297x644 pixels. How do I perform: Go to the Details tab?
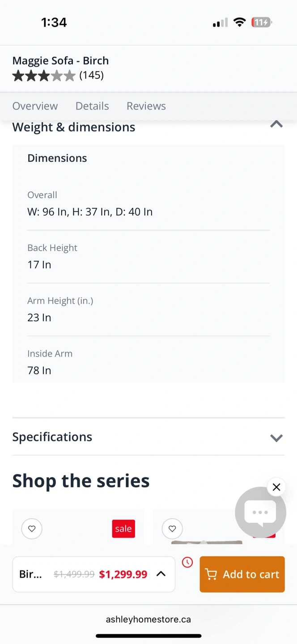pos(92,106)
